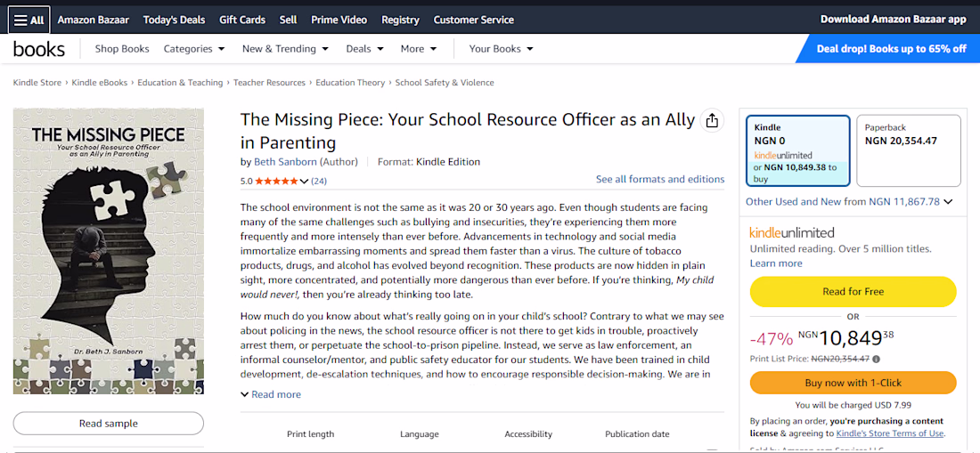This screenshot has width=980, height=453.
Task: Click Education & Teaching breadcrumb
Action: 180,83
